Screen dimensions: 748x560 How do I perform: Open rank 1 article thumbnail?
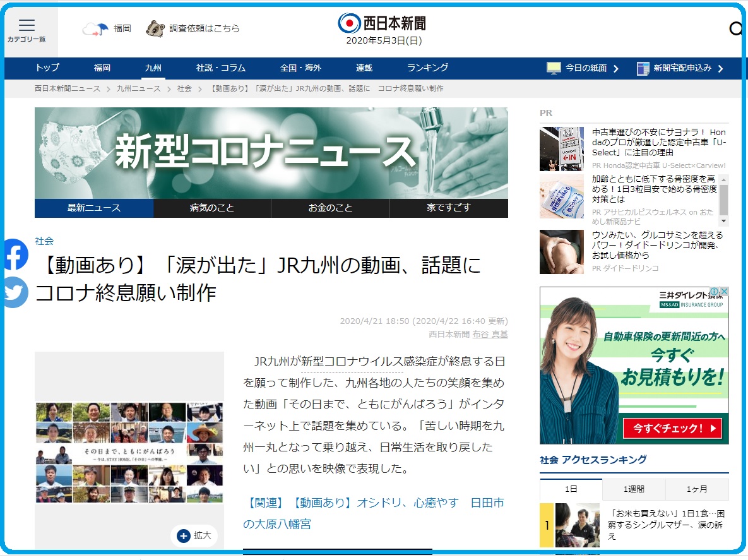(577, 525)
